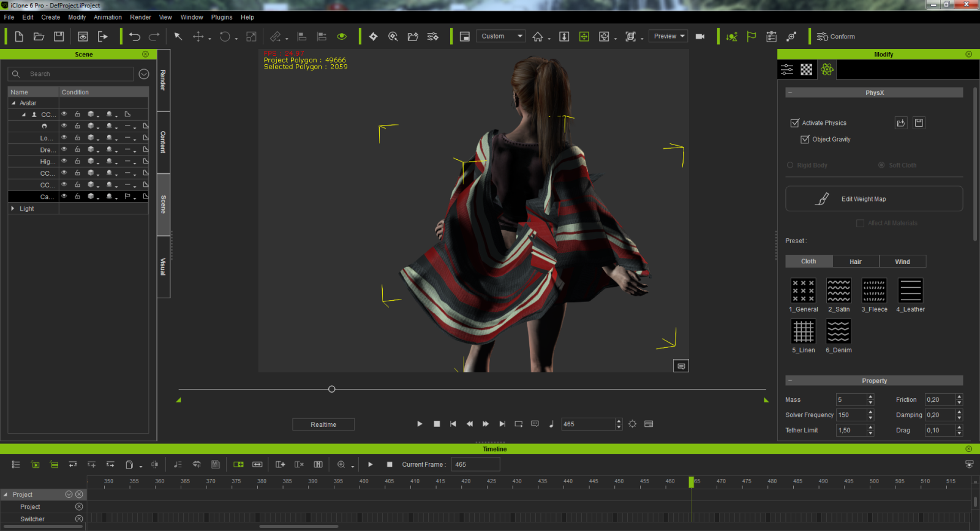Open the Project track options chevron
Viewport: 980px width, 531px height.
coord(69,494)
